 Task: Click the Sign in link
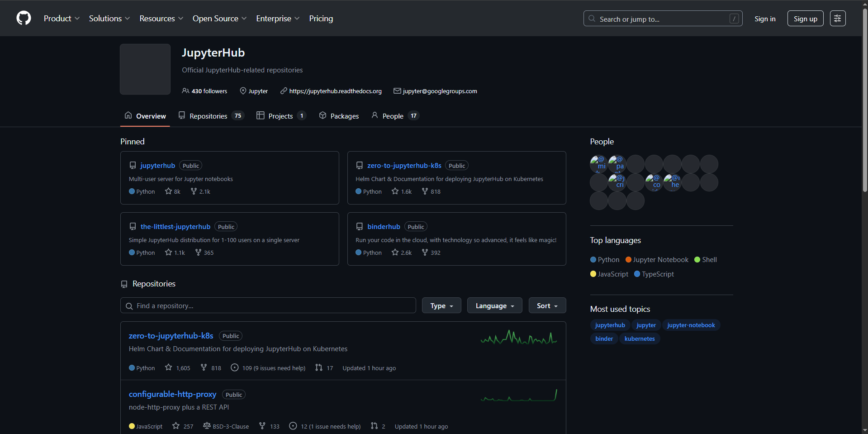pos(765,19)
